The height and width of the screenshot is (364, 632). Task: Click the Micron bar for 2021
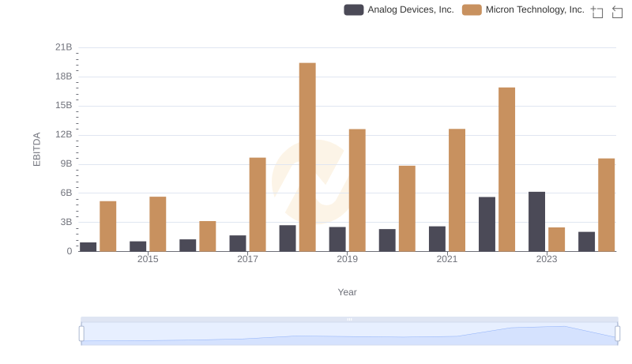(457, 190)
